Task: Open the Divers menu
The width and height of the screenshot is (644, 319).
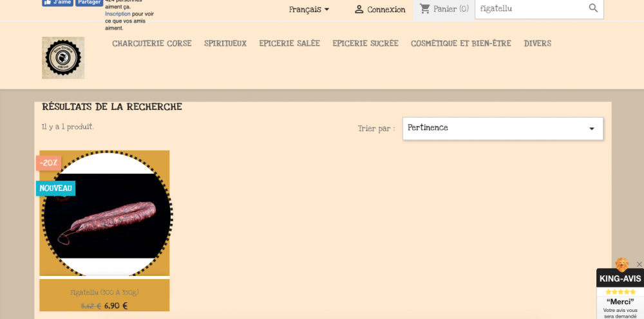Action: tap(537, 44)
